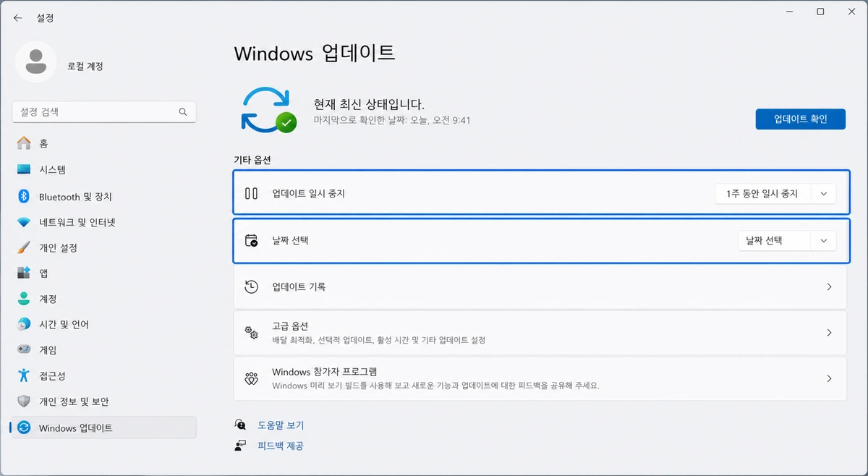This screenshot has height=476, width=868.
Task: Click the System monitor icon in sidebar
Action: tap(24, 169)
